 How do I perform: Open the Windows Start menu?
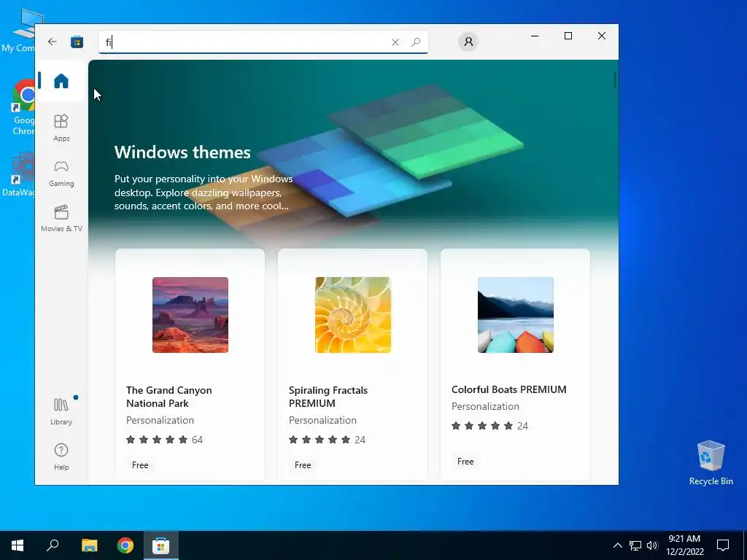[18, 545]
